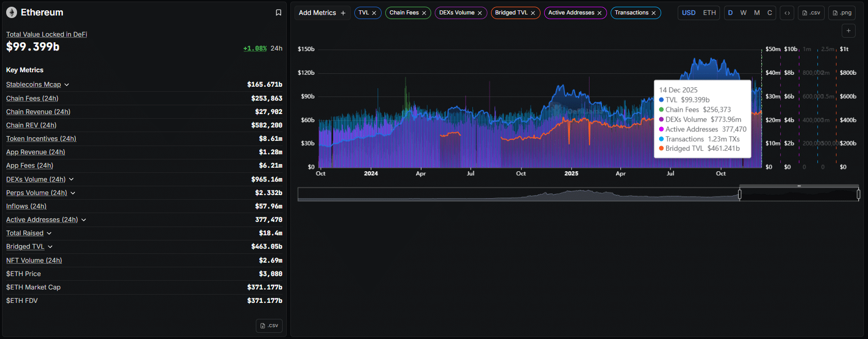Open the embed code icon button
This screenshot has width=868, height=339.
coord(787,13)
